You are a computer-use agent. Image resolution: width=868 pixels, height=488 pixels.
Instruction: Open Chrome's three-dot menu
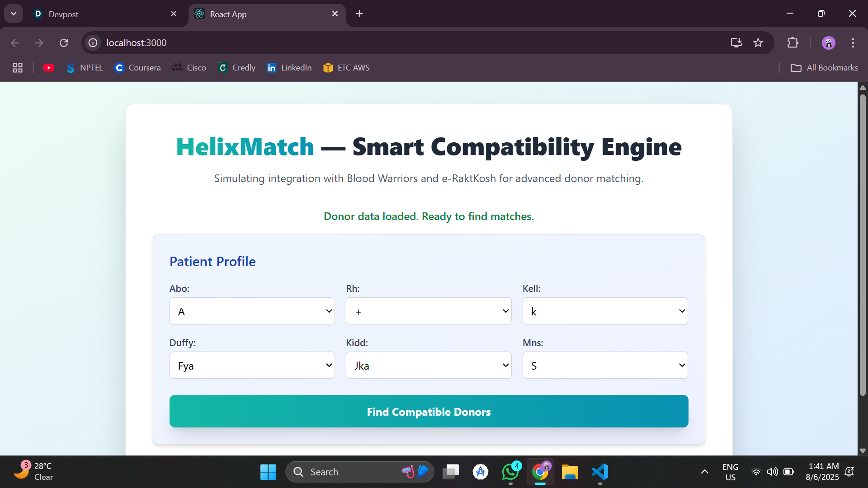click(853, 43)
